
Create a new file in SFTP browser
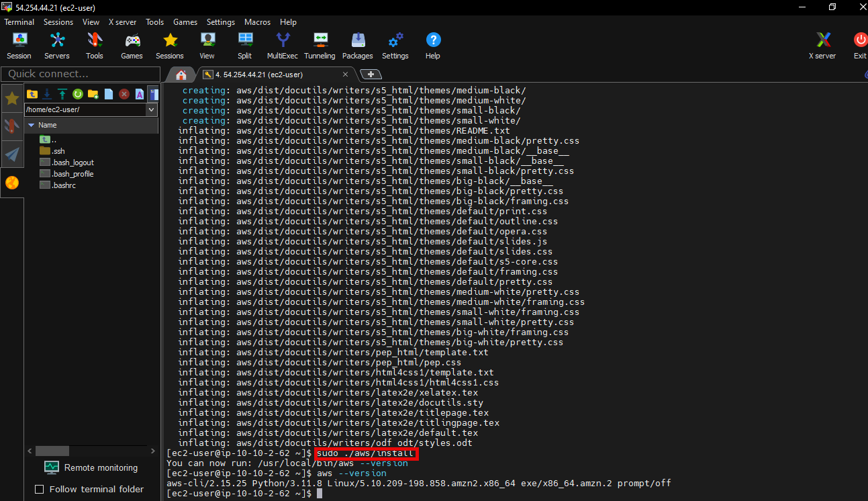tap(109, 94)
